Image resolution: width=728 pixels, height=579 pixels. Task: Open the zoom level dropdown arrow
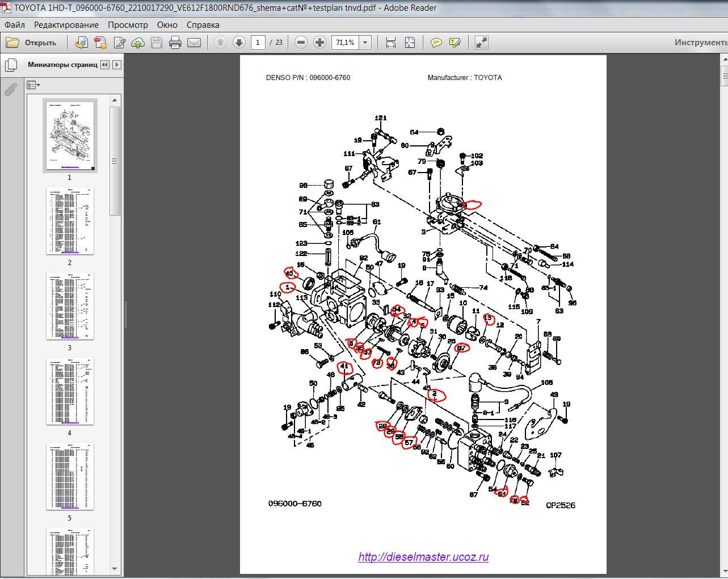365,43
